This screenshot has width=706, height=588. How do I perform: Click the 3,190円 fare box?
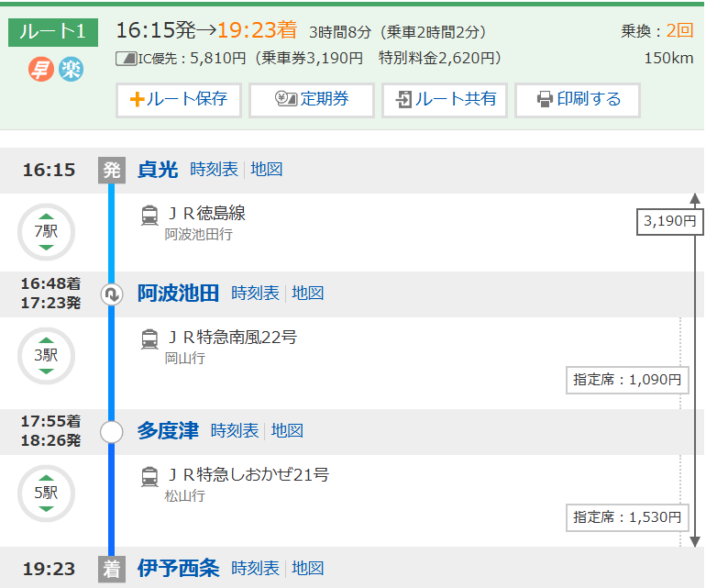click(669, 222)
